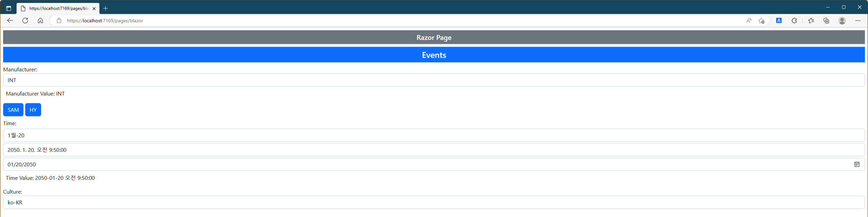Screen dimensions: 868x217
Task: Close the localhost blazor tab
Action: click(94, 9)
